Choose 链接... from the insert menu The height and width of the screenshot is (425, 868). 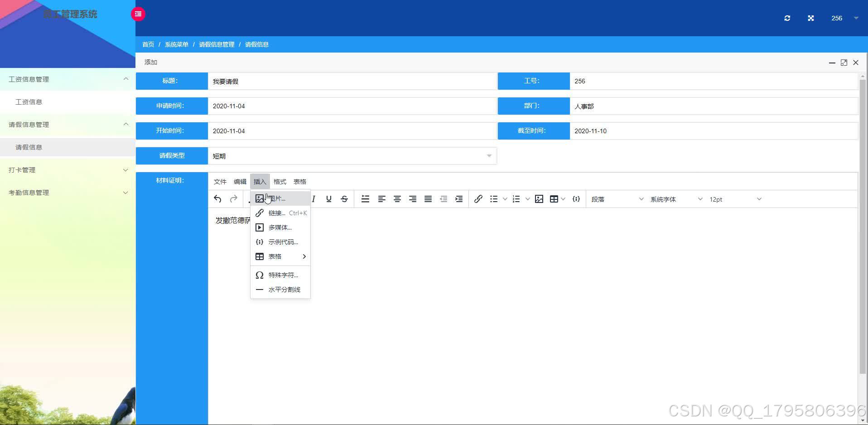(x=280, y=213)
